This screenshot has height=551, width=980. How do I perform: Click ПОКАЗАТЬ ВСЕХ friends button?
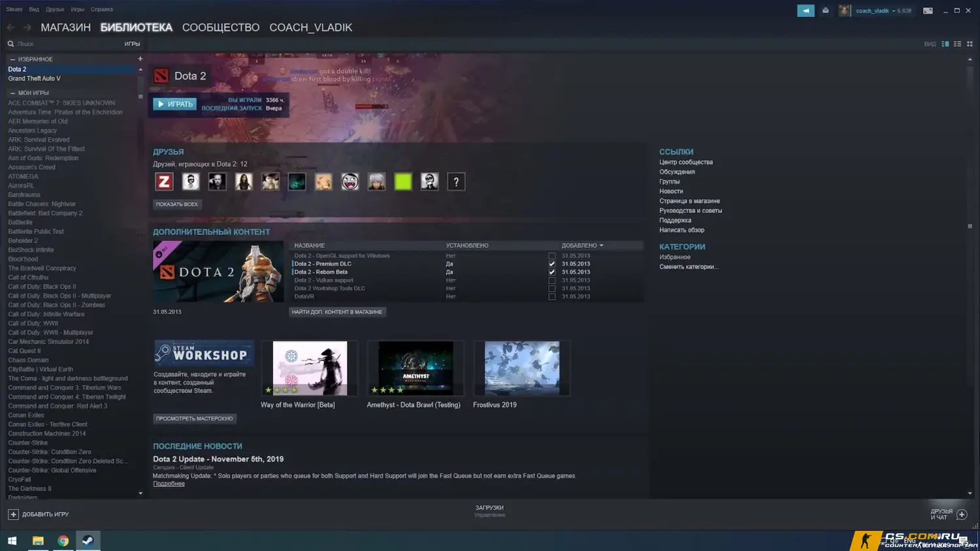(x=177, y=204)
